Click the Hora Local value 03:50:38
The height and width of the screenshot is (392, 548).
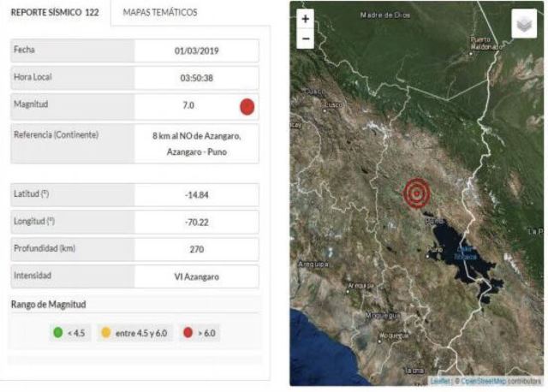tap(196, 78)
